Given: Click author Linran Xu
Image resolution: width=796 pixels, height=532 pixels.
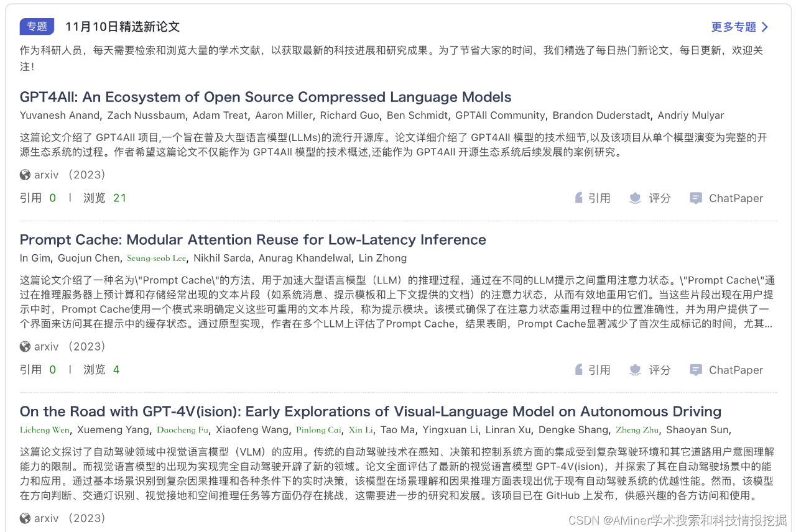Looking at the screenshot, I should coord(509,429).
